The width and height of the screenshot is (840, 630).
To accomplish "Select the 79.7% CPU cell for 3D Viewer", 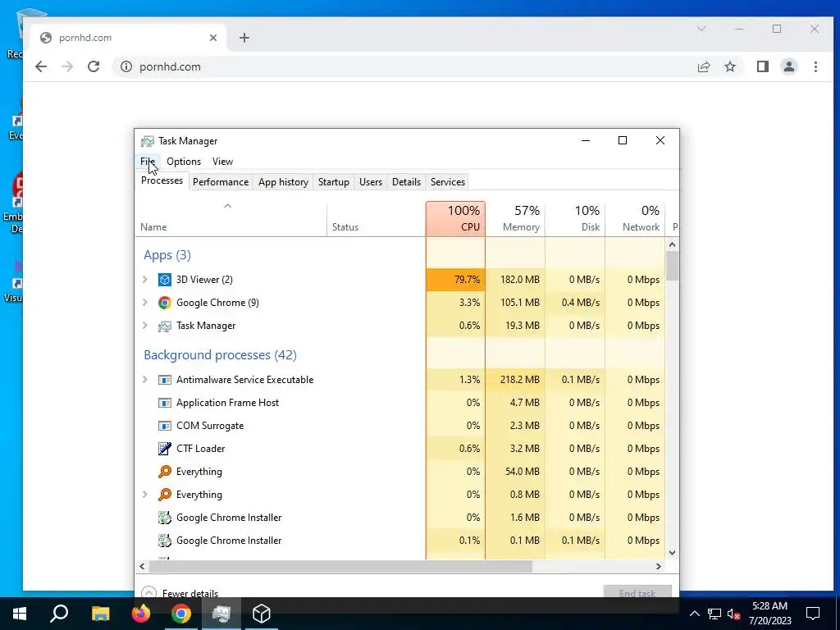I will point(456,280).
